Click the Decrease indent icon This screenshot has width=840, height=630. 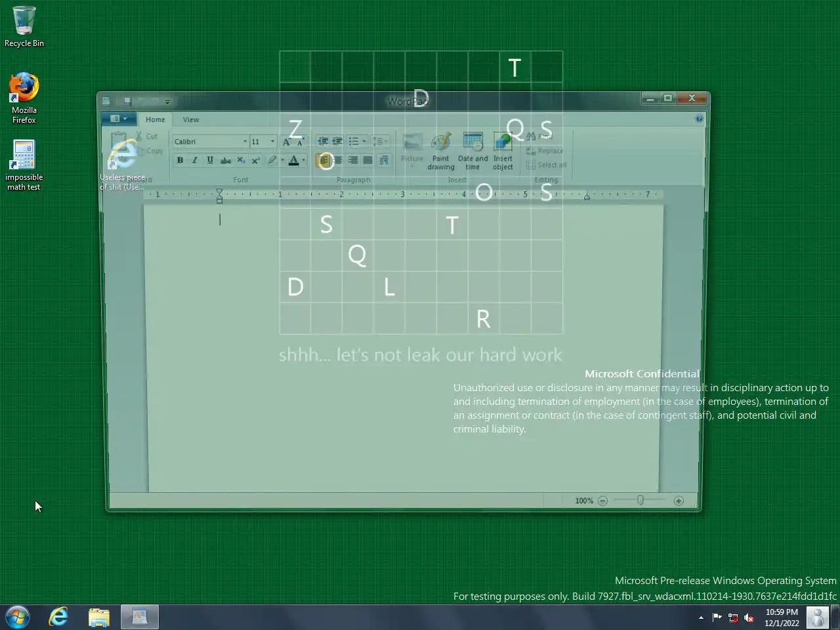coord(322,142)
